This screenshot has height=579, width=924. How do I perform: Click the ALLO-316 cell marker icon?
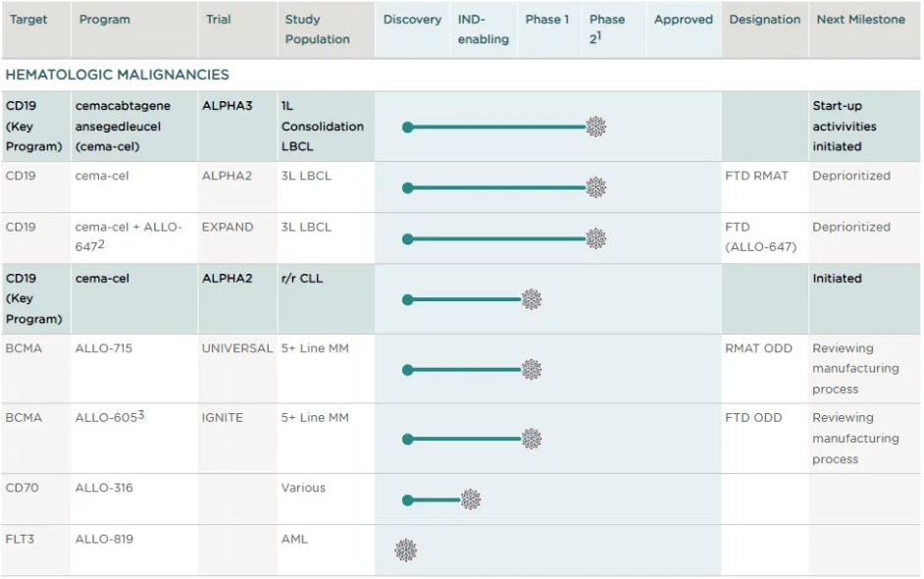pos(471,500)
